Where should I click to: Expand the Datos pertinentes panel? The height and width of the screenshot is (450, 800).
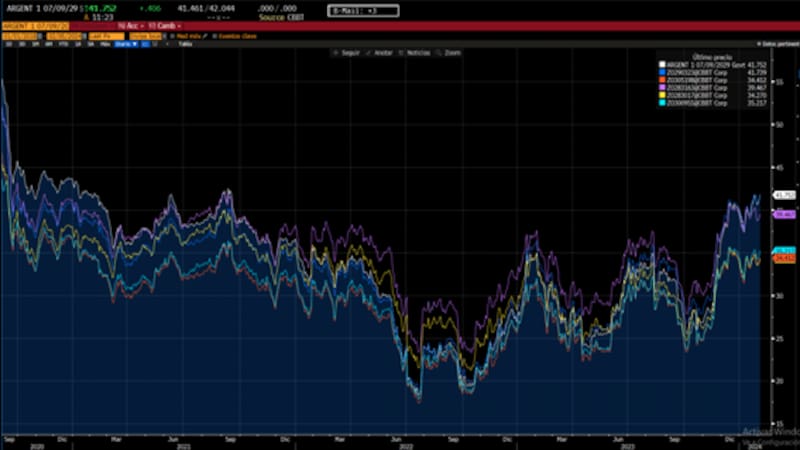pyautogui.click(x=778, y=44)
